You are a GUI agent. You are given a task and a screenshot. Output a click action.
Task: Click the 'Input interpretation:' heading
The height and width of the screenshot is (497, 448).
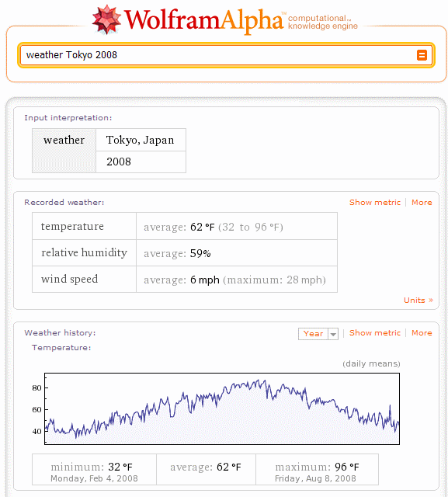[x=68, y=117]
